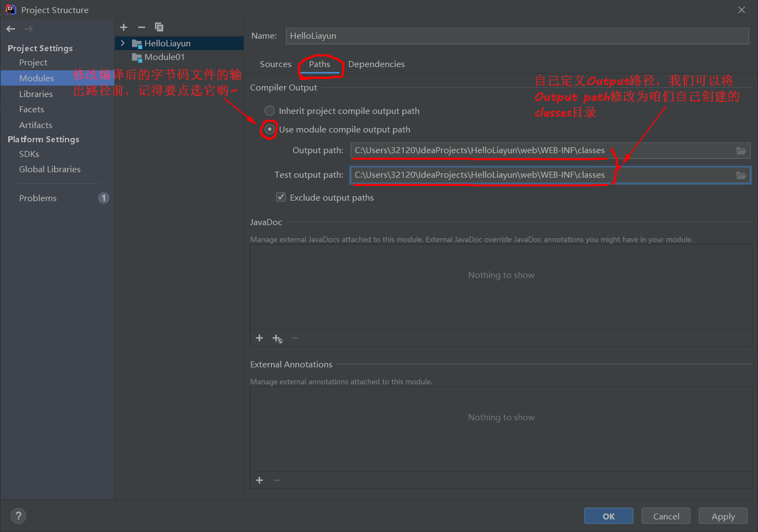
Task: Toggle Exclude output paths checkbox
Action: 281,197
